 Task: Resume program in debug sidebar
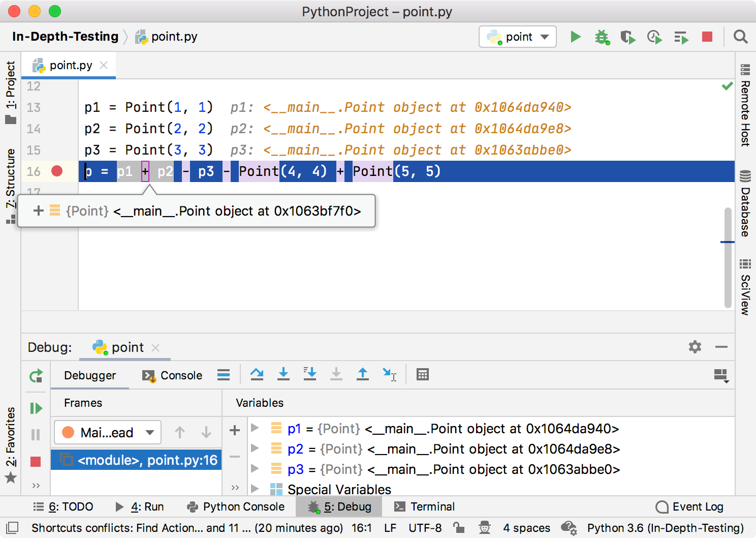pos(36,408)
